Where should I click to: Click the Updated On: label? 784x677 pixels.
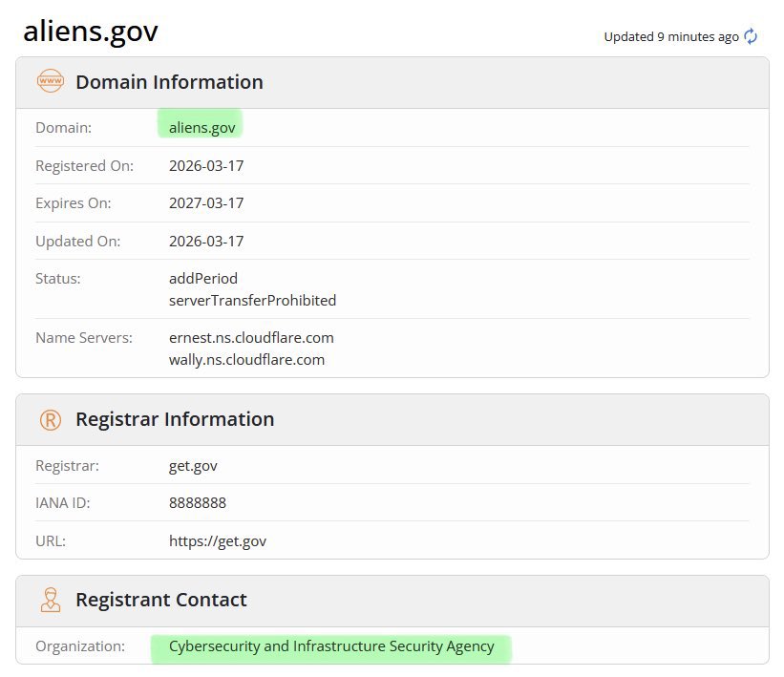(x=78, y=242)
